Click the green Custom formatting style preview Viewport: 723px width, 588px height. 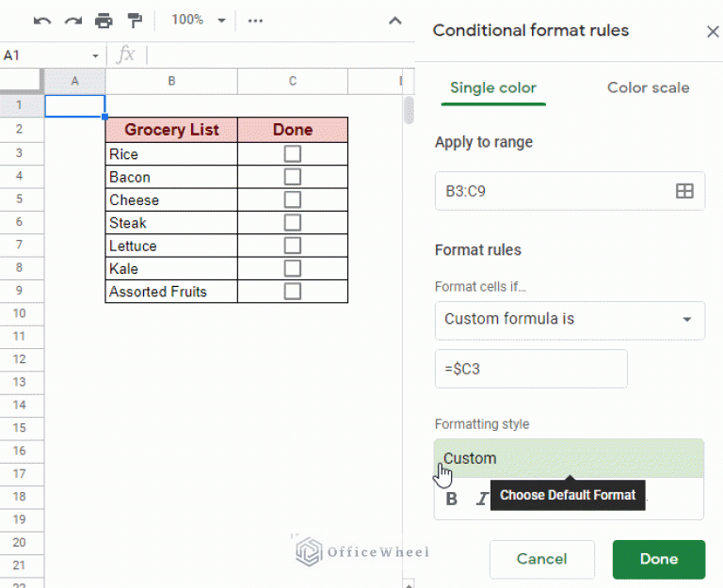tap(569, 458)
